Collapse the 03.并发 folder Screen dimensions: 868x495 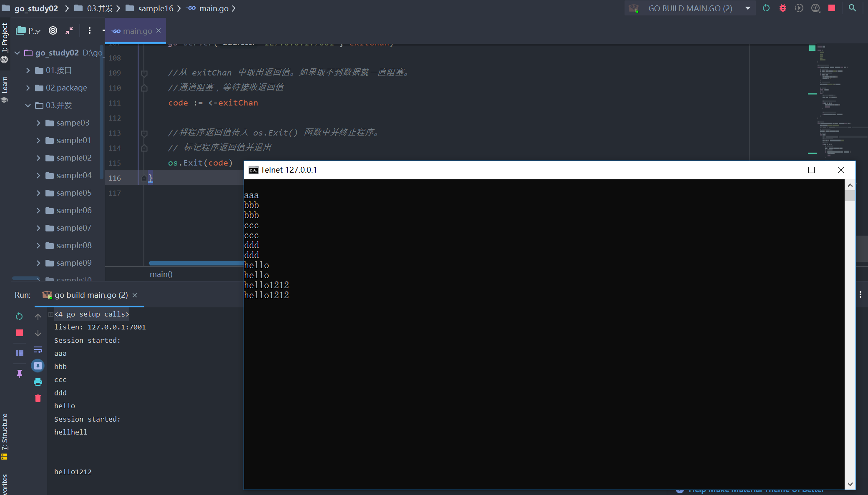28,106
